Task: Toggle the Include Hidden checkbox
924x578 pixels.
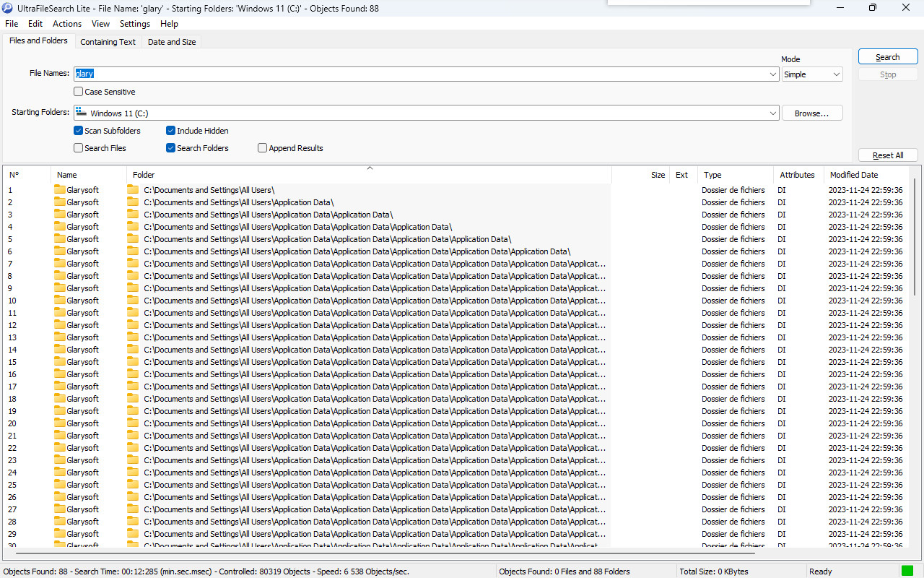Action: click(170, 131)
